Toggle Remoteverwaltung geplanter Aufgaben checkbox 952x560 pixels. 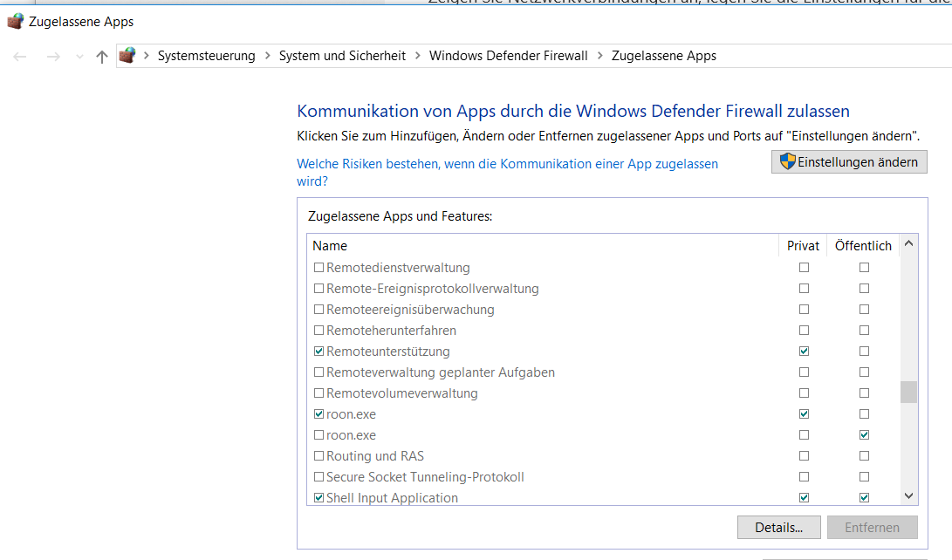pyautogui.click(x=318, y=372)
